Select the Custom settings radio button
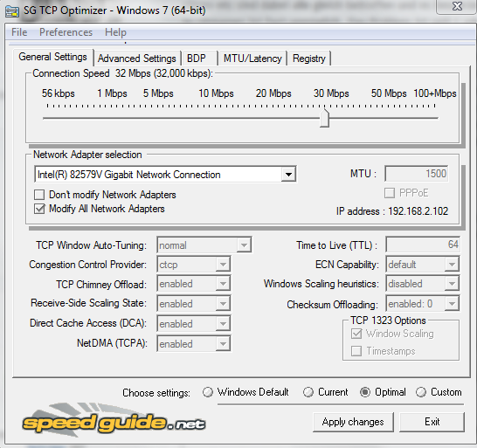477x448 pixels. click(x=421, y=392)
